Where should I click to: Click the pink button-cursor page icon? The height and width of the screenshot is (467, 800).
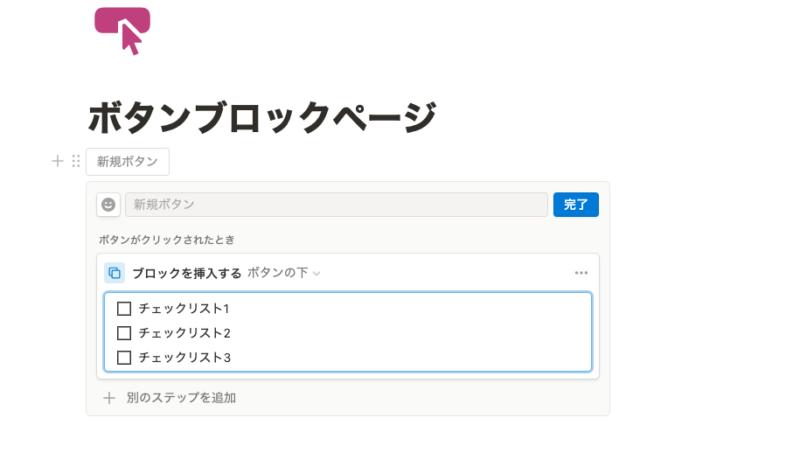(x=122, y=31)
